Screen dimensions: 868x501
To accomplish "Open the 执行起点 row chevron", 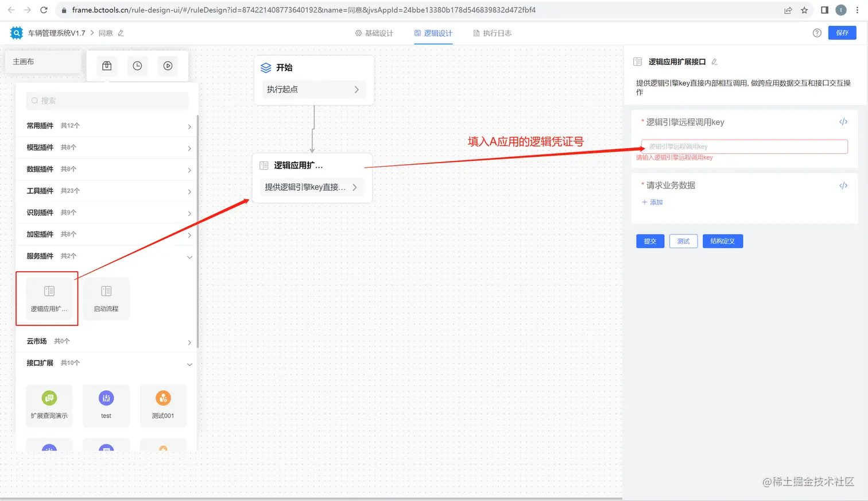I will pyautogui.click(x=356, y=90).
